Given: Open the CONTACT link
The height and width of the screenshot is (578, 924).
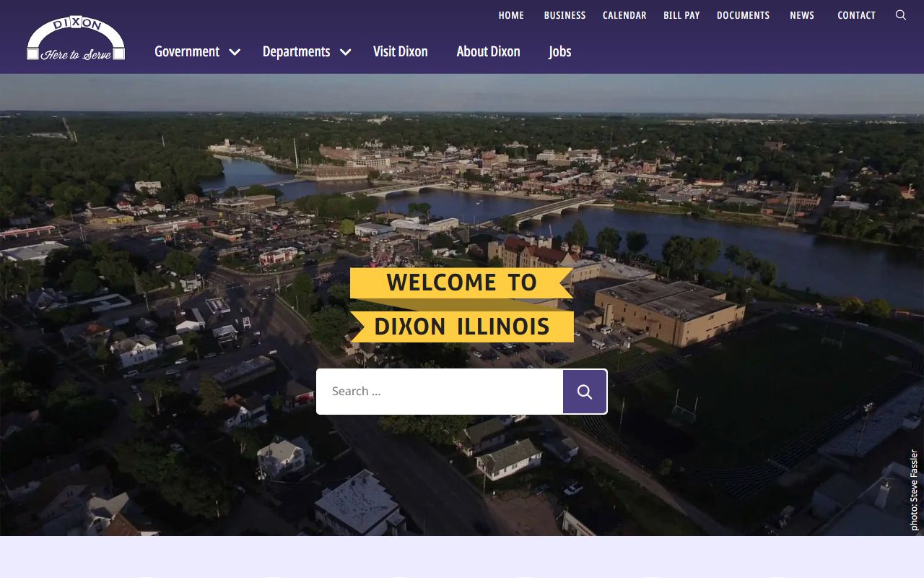Looking at the screenshot, I should pos(856,15).
